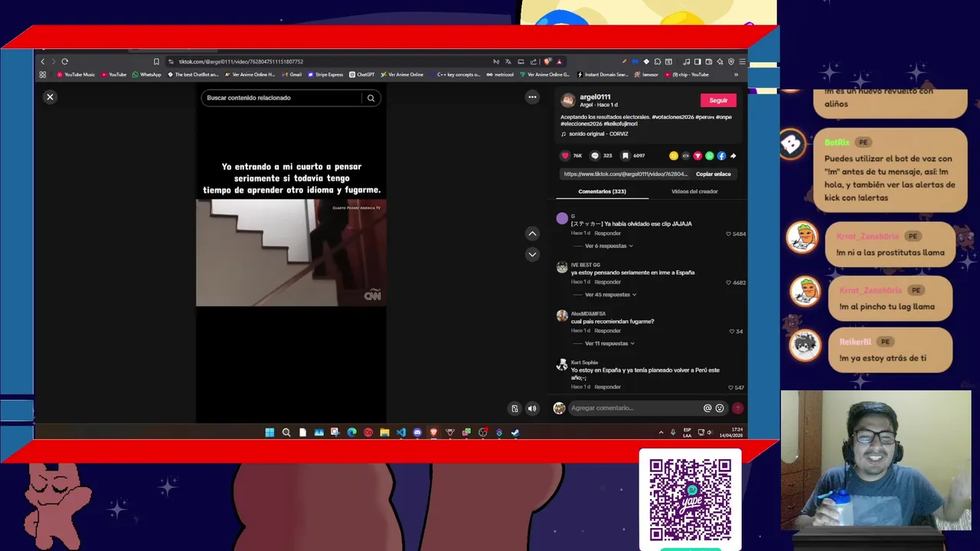
Task: Click the search magnifier icon in related content bar
Action: pos(371,98)
